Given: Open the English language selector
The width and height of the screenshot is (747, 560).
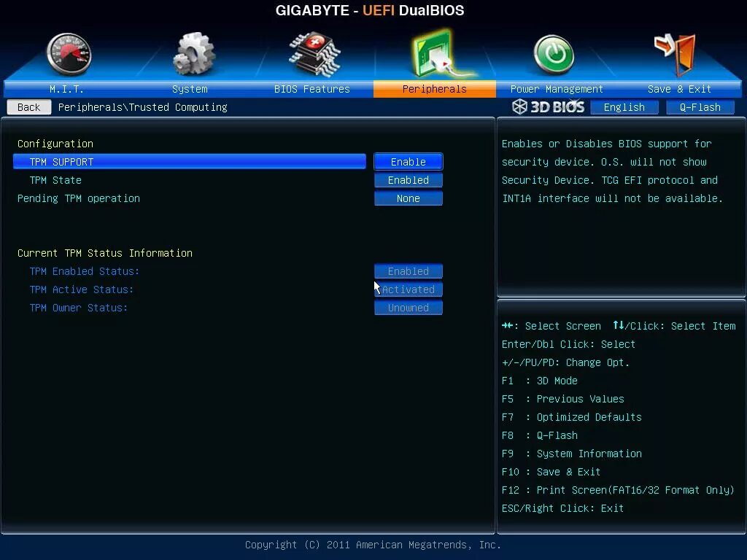Looking at the screenshot, I should (x=624, y=107).
